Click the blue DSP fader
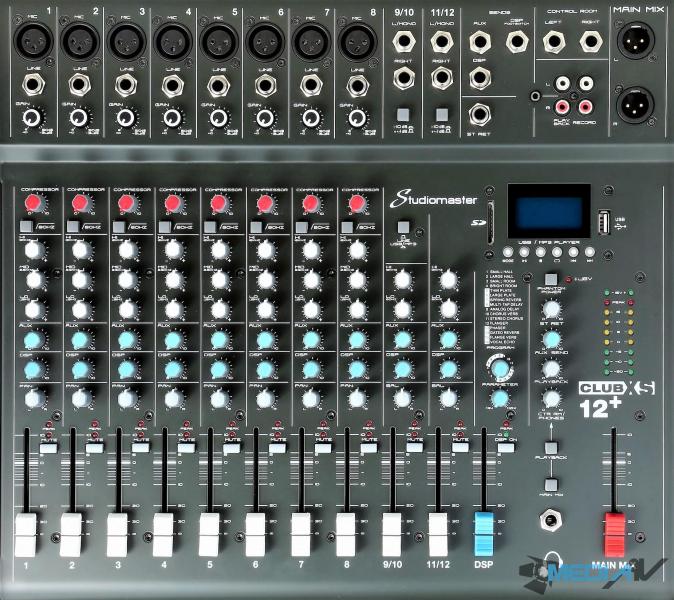This screenshot has height=600, width=674. (x=484, y=534)
